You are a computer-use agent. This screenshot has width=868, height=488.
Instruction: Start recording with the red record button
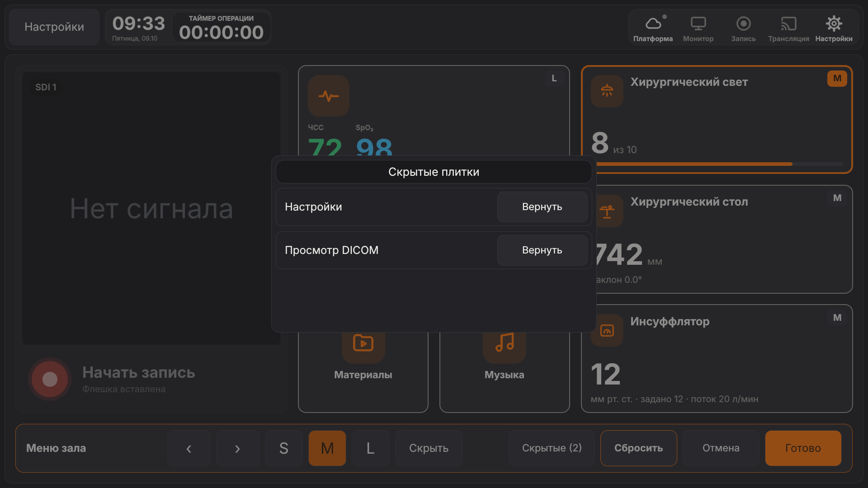click(x=50, y=379)
